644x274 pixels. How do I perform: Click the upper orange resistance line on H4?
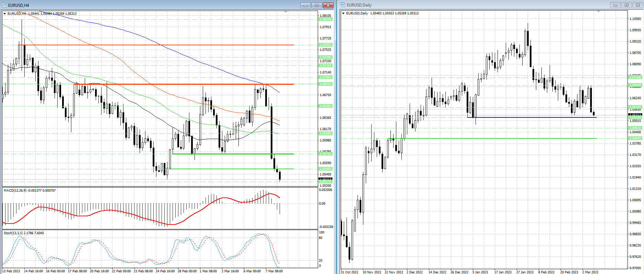coord(156,45)
